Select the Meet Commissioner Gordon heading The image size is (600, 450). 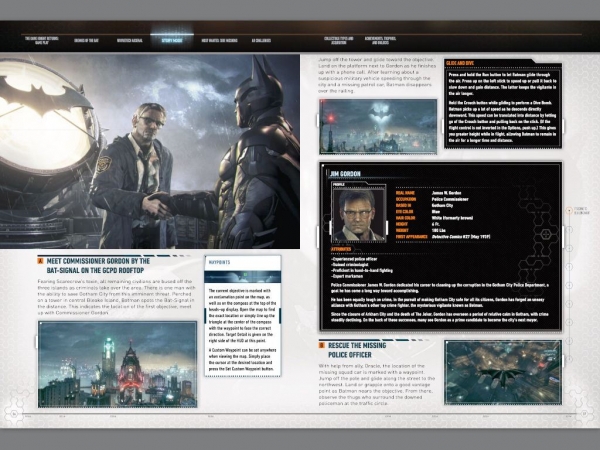pos(98,266)
